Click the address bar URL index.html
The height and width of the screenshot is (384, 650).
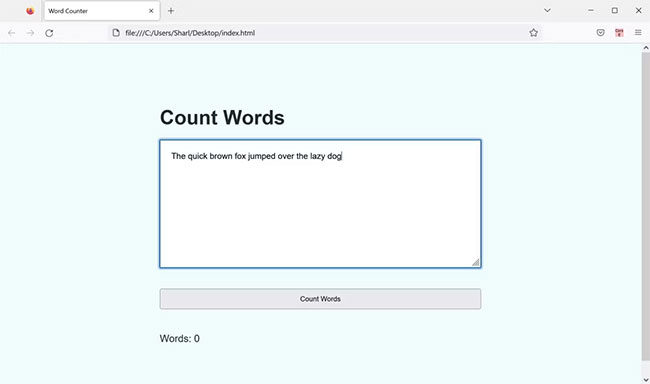click(190, 33)
